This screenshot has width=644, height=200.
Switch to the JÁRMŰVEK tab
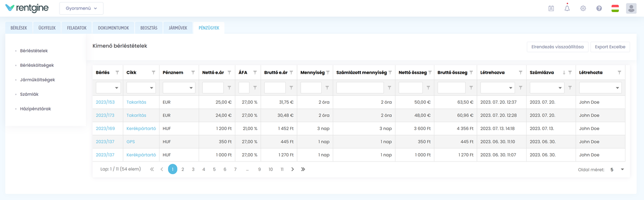point(178,28)
